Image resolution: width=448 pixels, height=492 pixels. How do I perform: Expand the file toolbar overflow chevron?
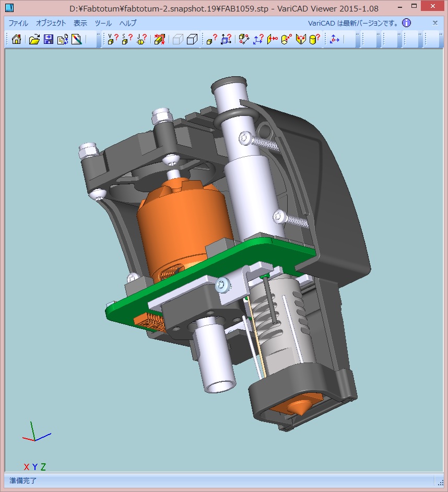click(98, 35)
